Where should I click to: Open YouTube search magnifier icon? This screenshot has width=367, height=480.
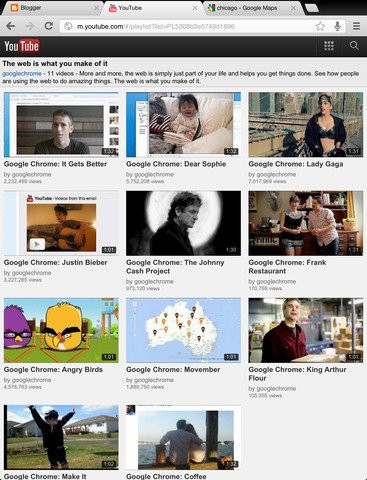click(x=354, y=46)
